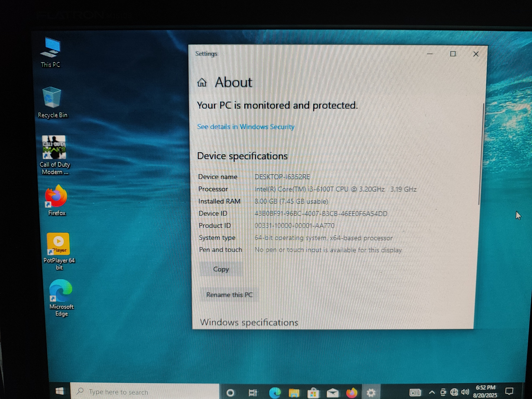532x399 pixels.
Task: Click Product ID 00331-10000-00001-AA770
Action: click(x=294, y=226)
